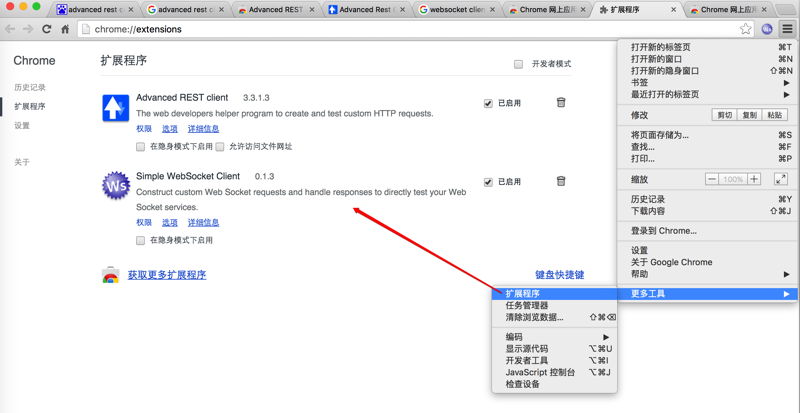The height and width of the screenshot is (413, 800).
Task: Enter full screen via zoom row icon
Action: click(x=781, y=179)
